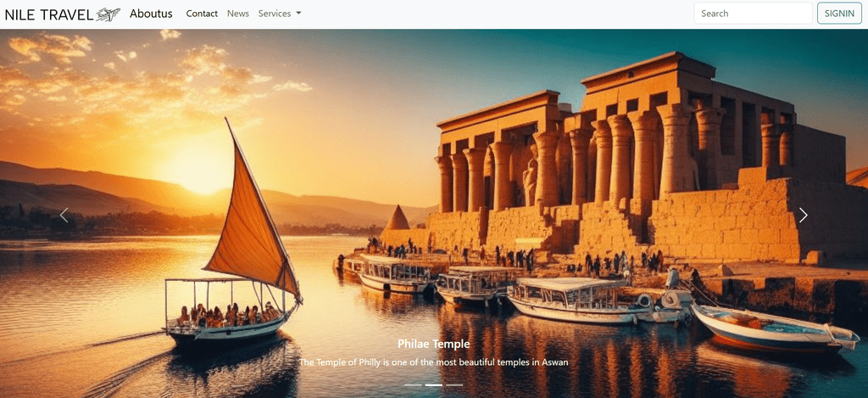The image size is (868, 398).
Task: Click the airplane logo icon
Action: pyautogui.click(x=108, y=14)
